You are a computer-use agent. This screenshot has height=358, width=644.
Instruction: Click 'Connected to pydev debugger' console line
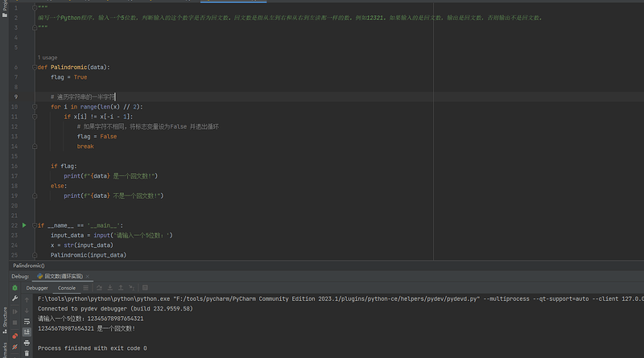tap(115, 309)
